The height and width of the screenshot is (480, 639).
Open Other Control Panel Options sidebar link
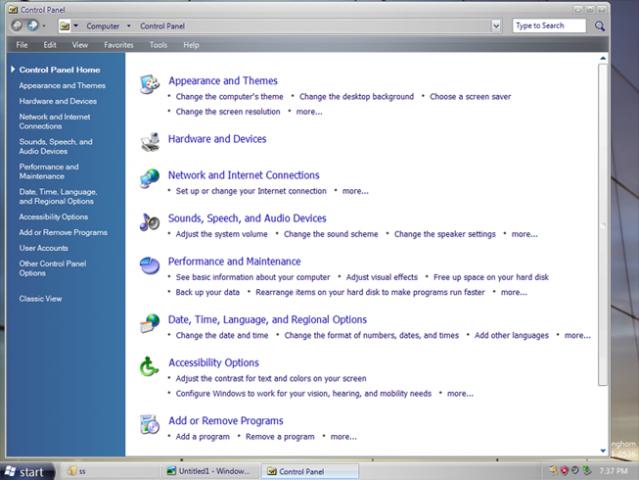(x=53, y=268)
